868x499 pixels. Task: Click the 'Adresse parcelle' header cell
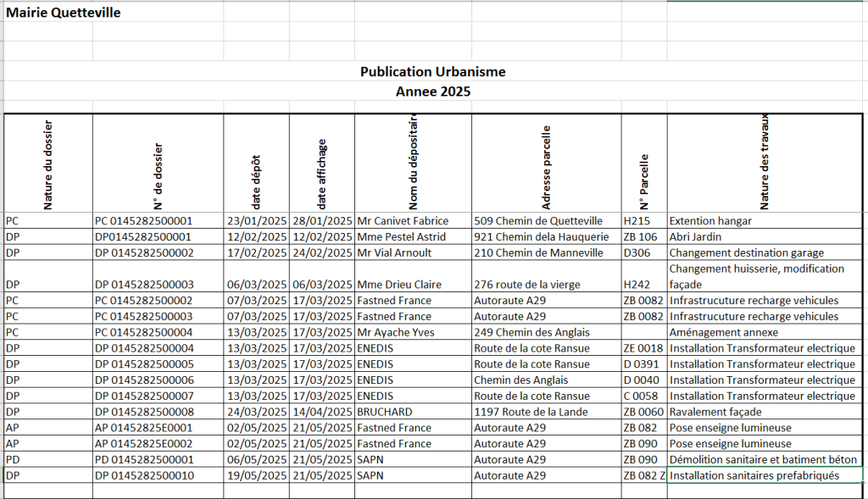point(547,164)
